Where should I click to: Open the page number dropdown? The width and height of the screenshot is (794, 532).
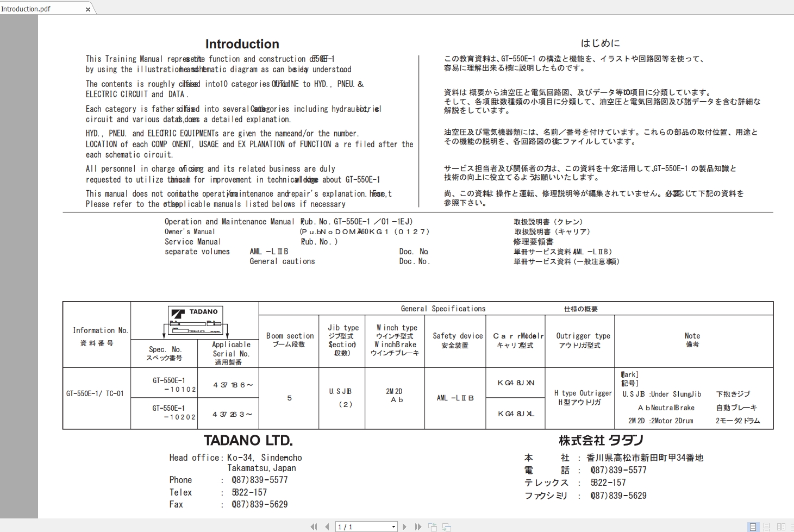394,527
